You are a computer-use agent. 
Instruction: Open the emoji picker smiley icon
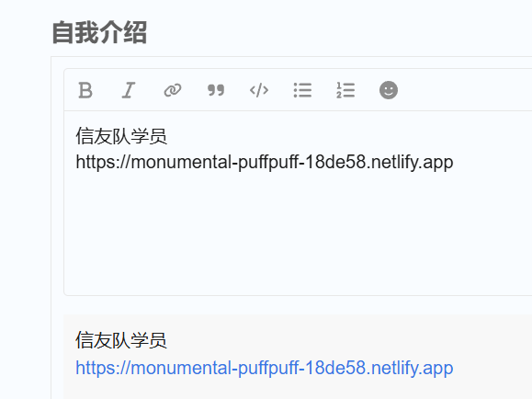click(x=389, y=90)
